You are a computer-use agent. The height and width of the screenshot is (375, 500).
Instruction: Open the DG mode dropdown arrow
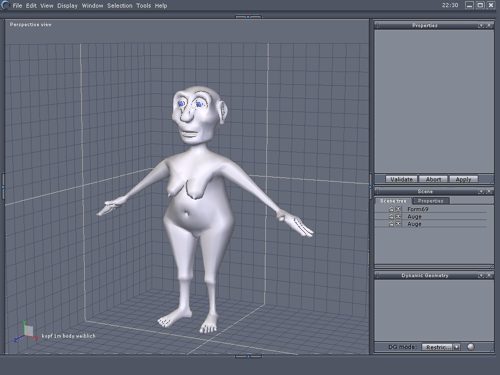point(456,347)
